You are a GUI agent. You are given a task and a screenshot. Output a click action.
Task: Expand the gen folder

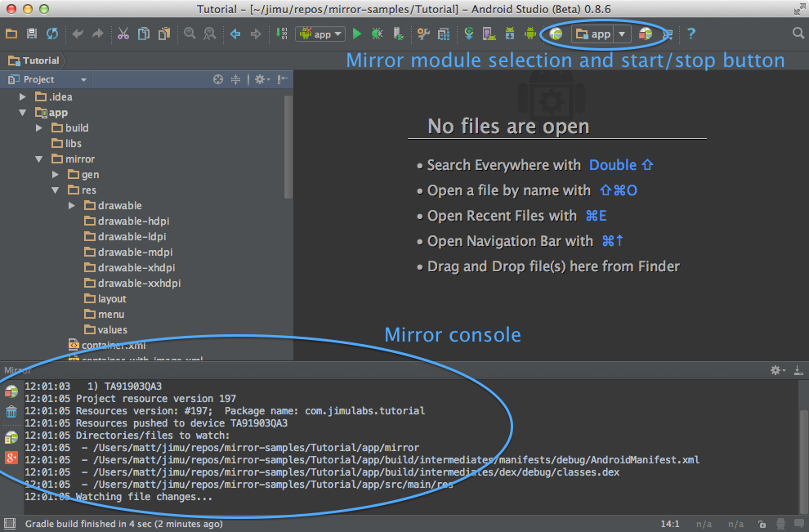(x=56, y=175)
